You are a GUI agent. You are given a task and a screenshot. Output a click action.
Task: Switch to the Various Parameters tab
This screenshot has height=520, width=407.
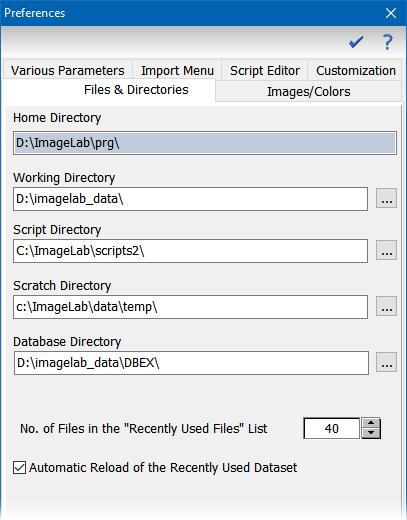(67, 70)
